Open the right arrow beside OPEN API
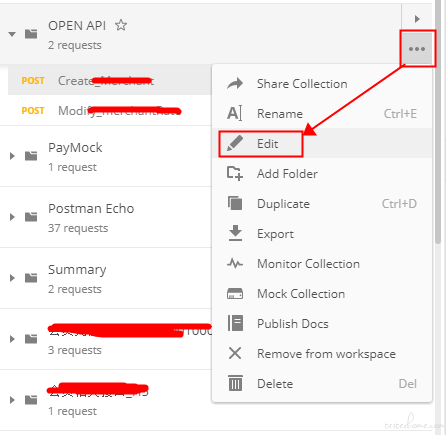 pos(417,19)
